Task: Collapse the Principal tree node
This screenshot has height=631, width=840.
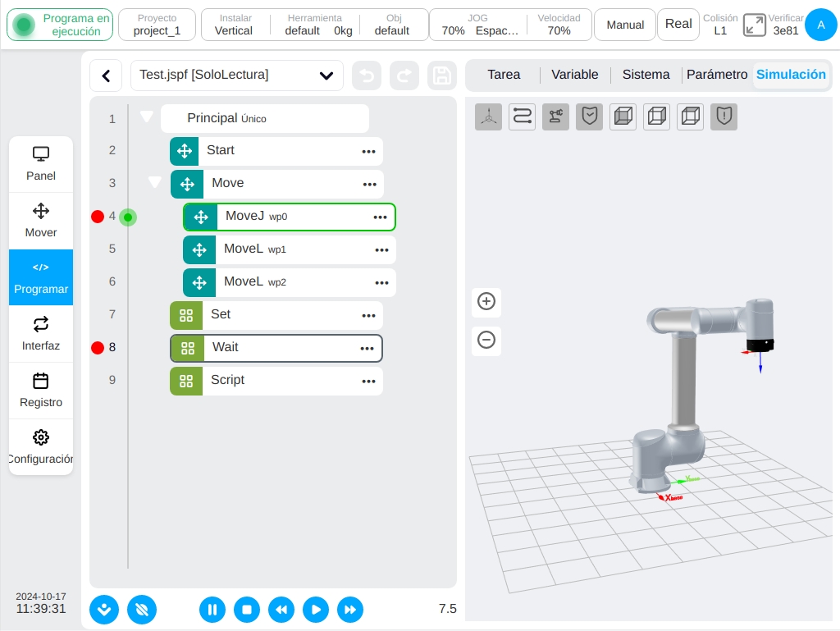Action: (146, 117)
